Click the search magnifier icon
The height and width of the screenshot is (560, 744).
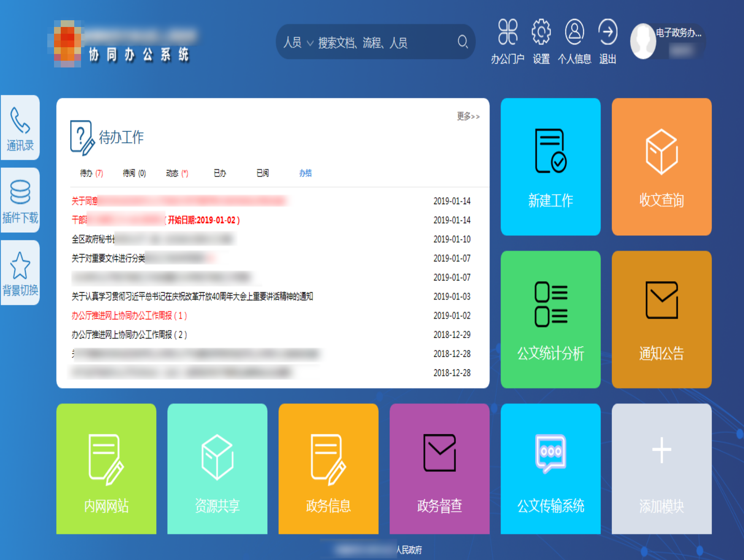(463, 42)
